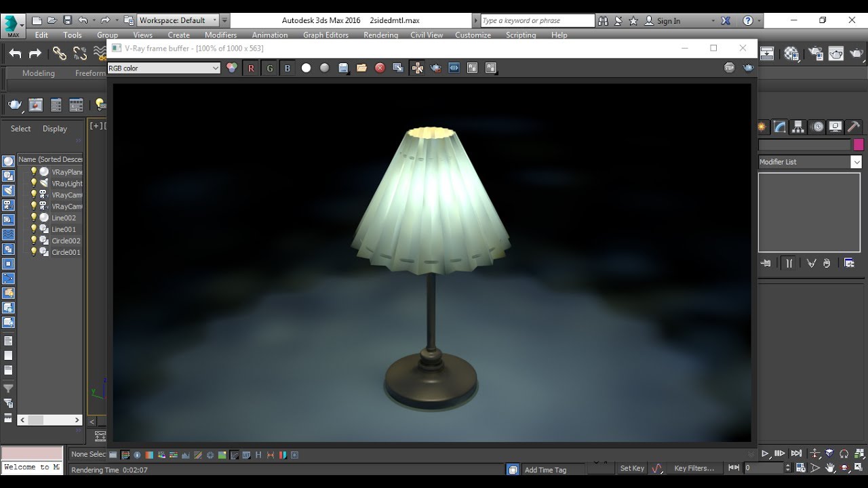The width and height of the screenshot is (868, 488).
Task: Click the keyword search input field
Action: (537, 20)
